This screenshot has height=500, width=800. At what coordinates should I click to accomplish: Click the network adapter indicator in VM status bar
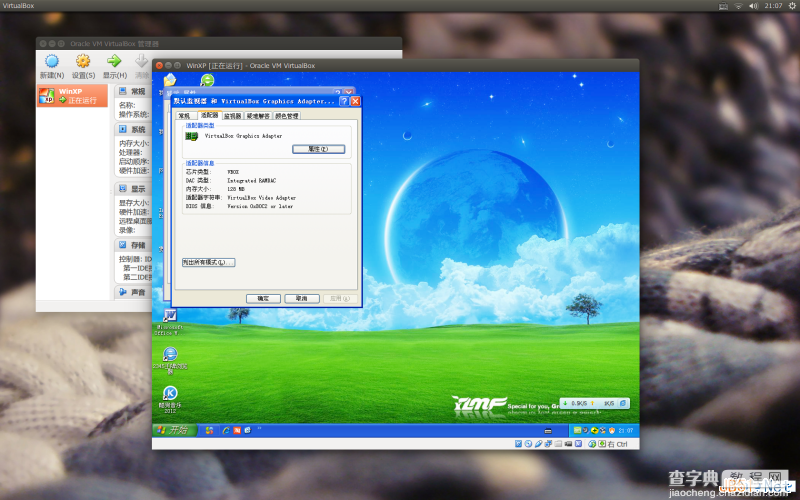[548, 444]
